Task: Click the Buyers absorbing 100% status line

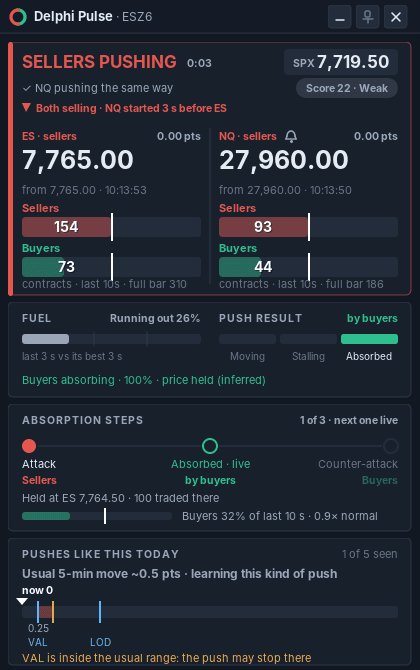Action: pos(144,380)
